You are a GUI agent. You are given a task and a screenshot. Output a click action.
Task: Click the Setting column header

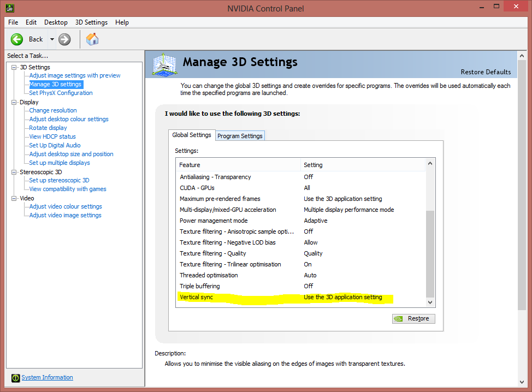pos(363,165)
